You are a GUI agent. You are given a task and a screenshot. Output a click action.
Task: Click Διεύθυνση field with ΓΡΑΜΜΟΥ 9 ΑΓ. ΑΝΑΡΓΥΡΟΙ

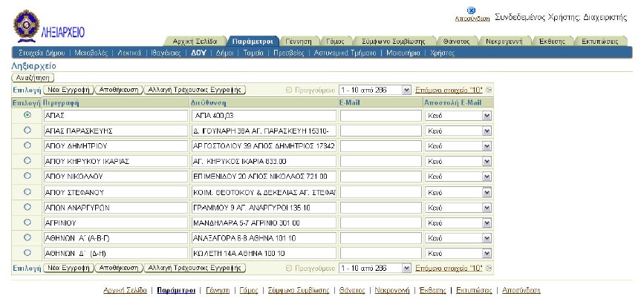[x=264, y=208]
